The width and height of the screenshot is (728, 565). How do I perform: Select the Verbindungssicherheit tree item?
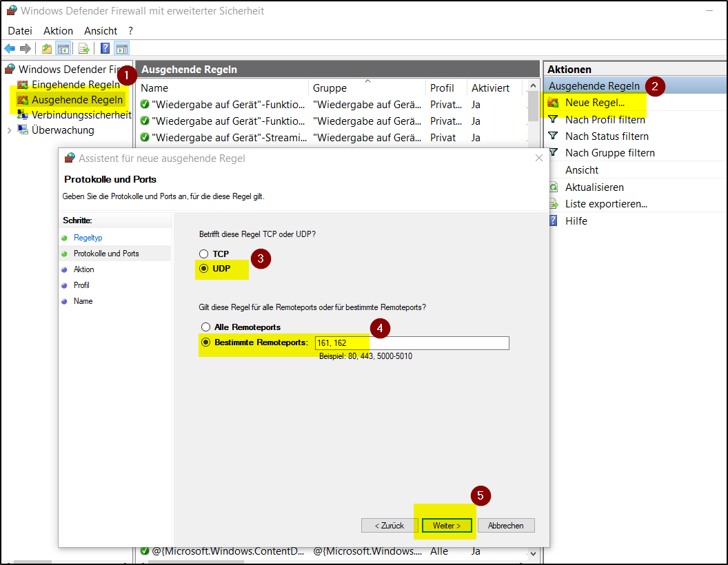click(81, 114)
